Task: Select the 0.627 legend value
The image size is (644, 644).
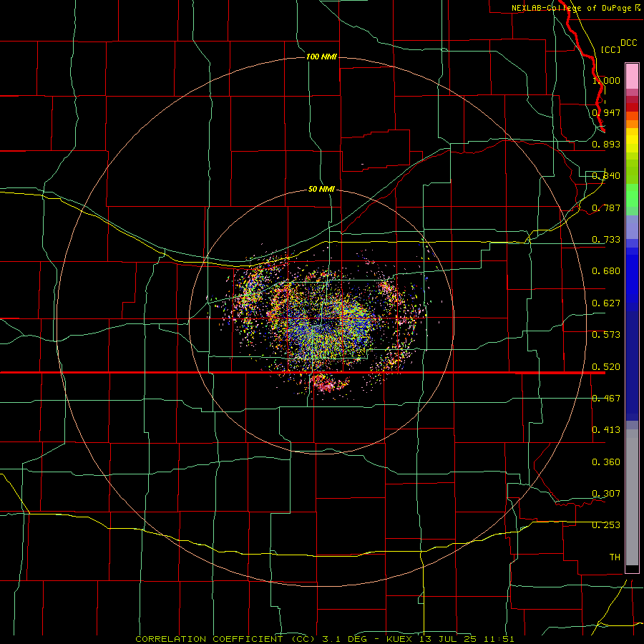Action: (x=606, y=303)
